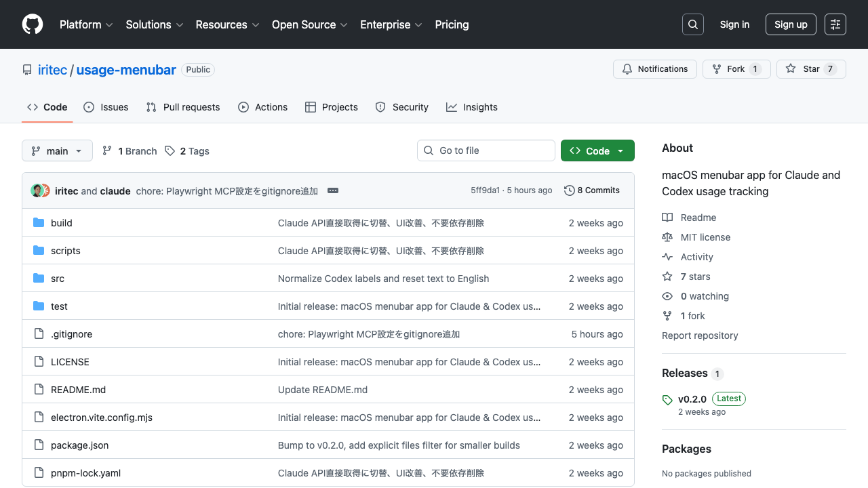Click the Go to file search field

pyautogui.click(x=486, y=150)
